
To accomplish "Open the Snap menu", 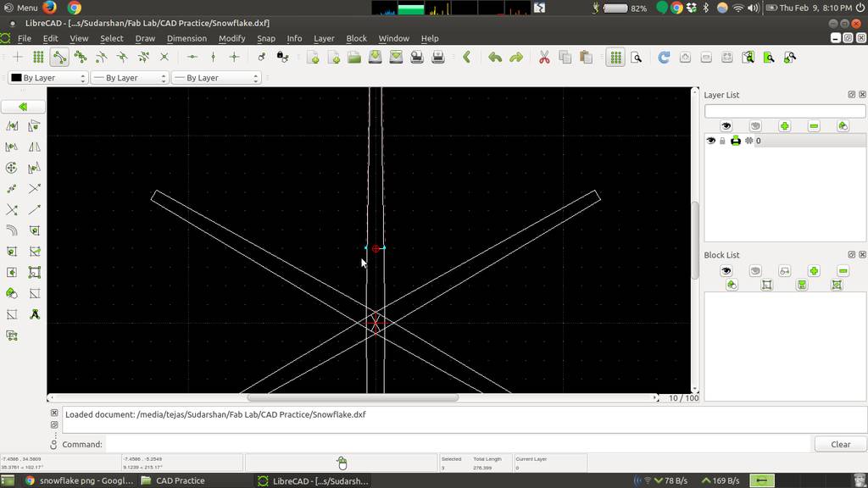I will (265, 38).
